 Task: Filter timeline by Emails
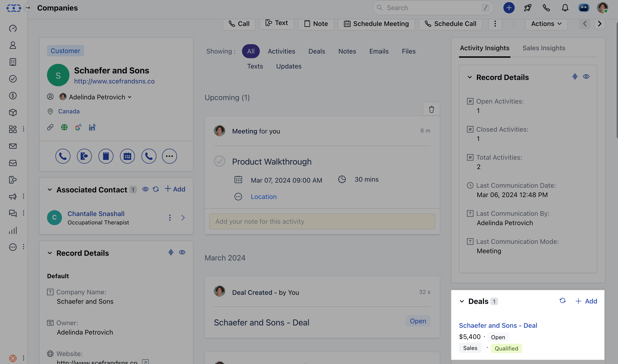click(379, 51)
